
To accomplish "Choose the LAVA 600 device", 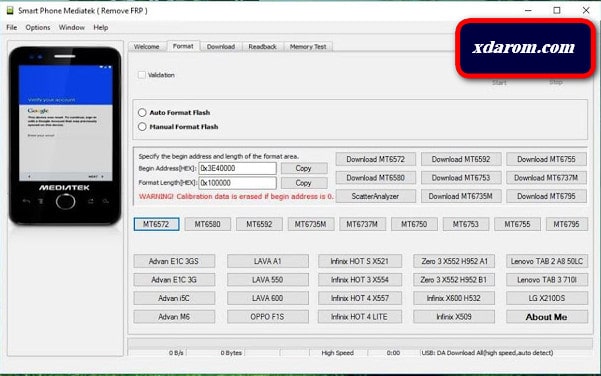I will (268, 298).
